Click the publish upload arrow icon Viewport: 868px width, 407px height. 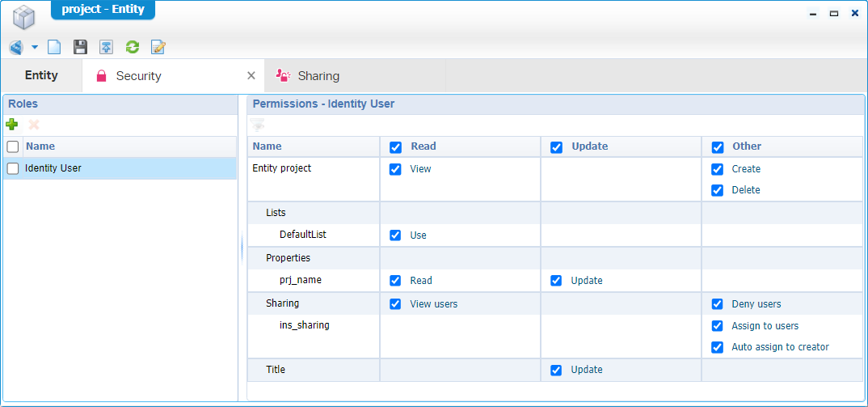pos(106,48)
